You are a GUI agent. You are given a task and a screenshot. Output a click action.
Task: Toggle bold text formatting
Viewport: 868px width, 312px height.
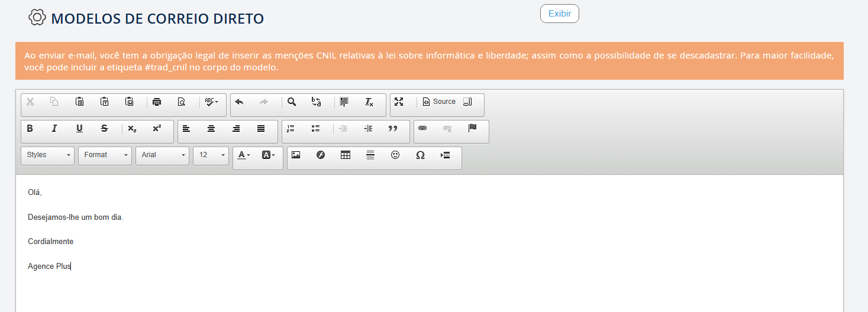(x=30, y=129)
